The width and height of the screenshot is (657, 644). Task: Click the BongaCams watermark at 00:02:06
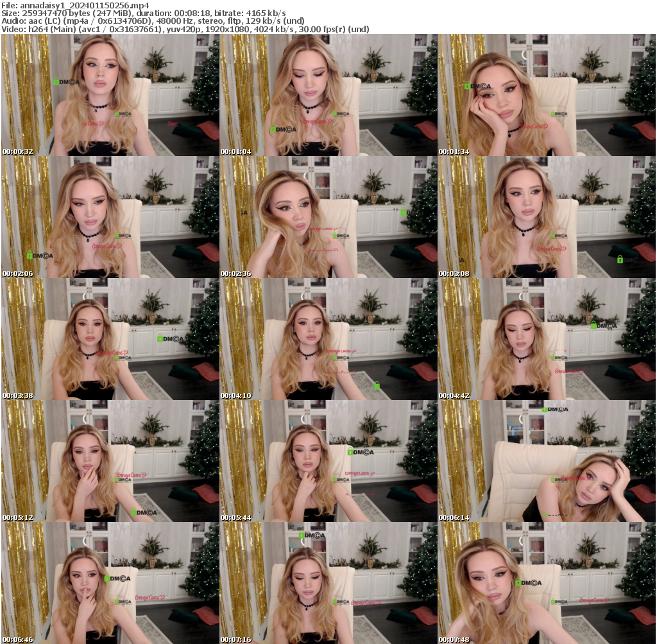107,247
